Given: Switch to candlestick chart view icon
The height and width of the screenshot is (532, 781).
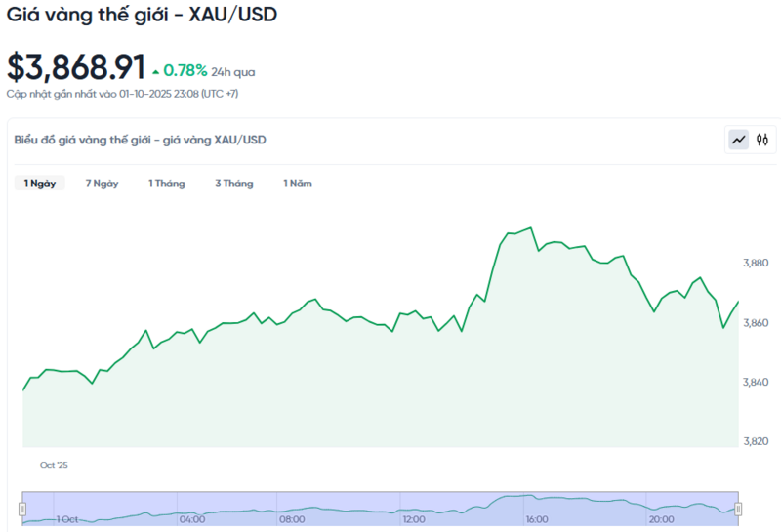Looking at the screenshot, I should tap(762, 140).
